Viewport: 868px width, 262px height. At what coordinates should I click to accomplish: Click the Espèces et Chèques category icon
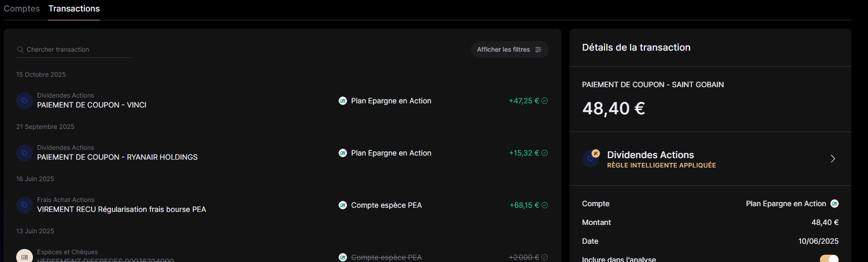[25, 256]
